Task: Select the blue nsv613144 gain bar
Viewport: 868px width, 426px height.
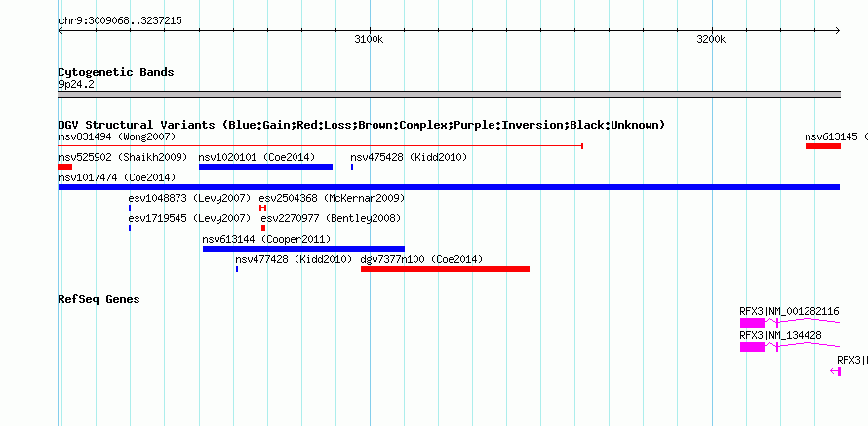Action: click(x=304, y=249)
